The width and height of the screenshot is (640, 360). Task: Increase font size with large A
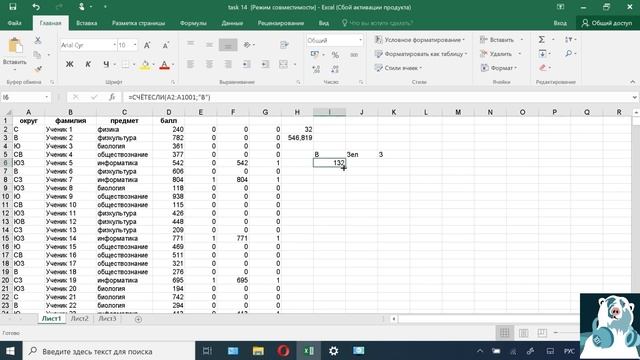[x=147, y=45]
